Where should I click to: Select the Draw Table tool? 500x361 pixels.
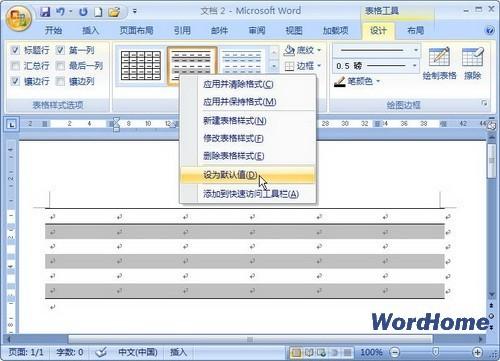coord(439,63)
